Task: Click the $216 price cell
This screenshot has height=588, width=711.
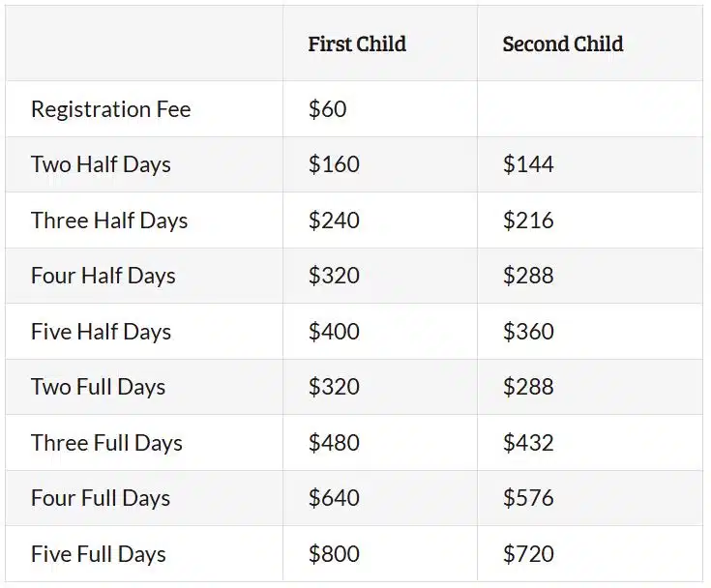Action: pos(528,220)
